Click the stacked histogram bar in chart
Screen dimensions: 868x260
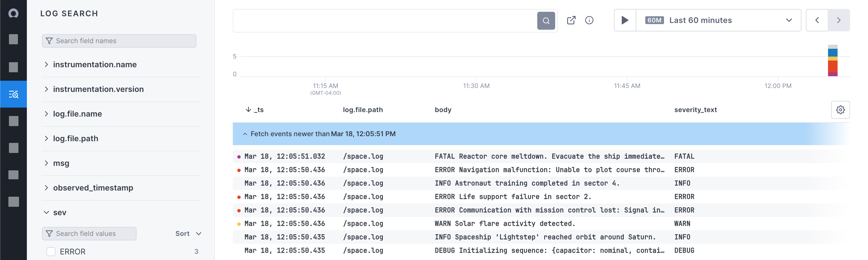tap(832, 61)
